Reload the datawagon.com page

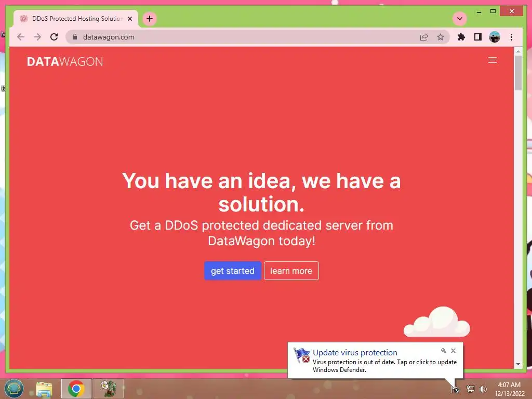(x=54, y=37)
